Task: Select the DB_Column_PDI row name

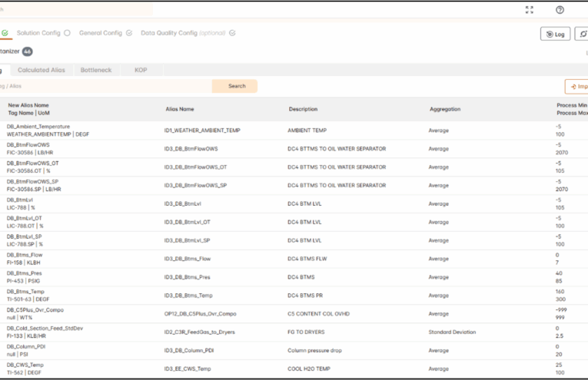Action: click(26, 347)
